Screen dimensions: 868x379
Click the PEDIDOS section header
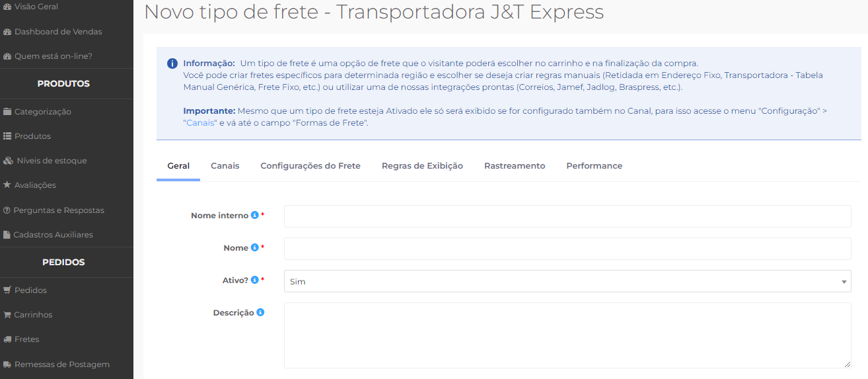pos(63,263)
